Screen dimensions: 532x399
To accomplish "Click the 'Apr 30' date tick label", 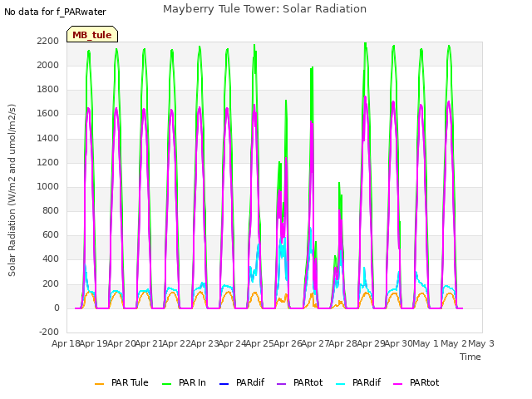I will click(x=398, y=343).
